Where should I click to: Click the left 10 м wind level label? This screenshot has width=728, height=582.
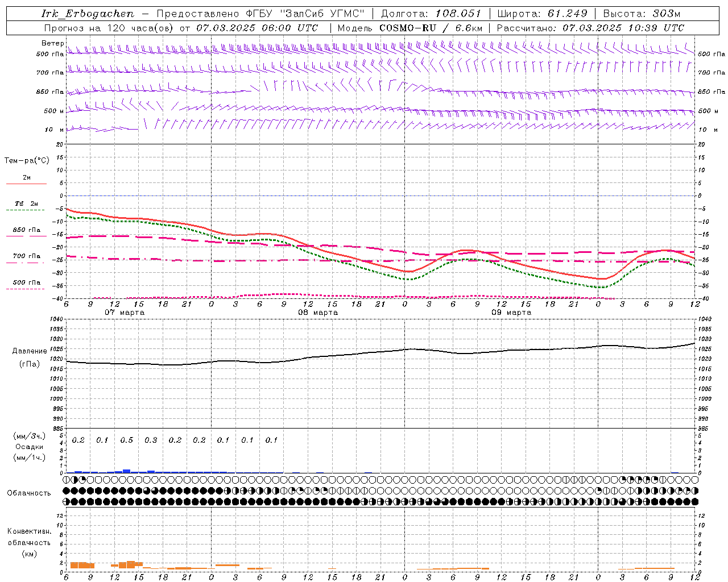pyautogui.click(x=49, y=130)
